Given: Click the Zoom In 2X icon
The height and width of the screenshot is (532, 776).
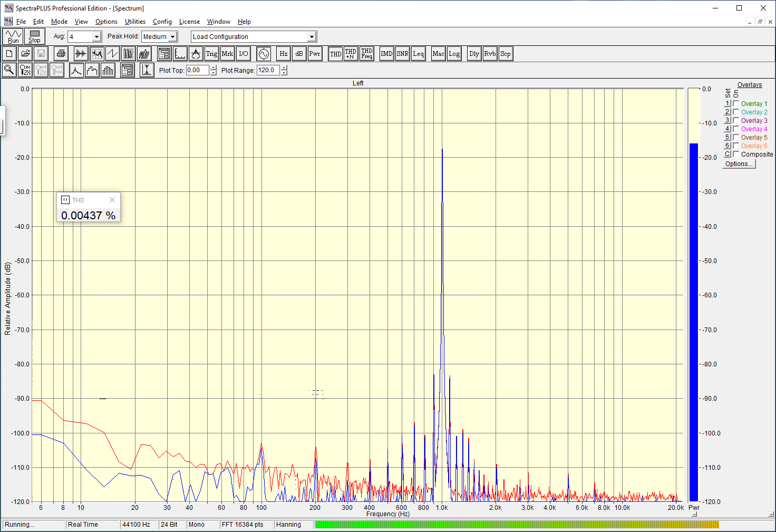Looking at the screenshot, I should click(x=25, y=70).
